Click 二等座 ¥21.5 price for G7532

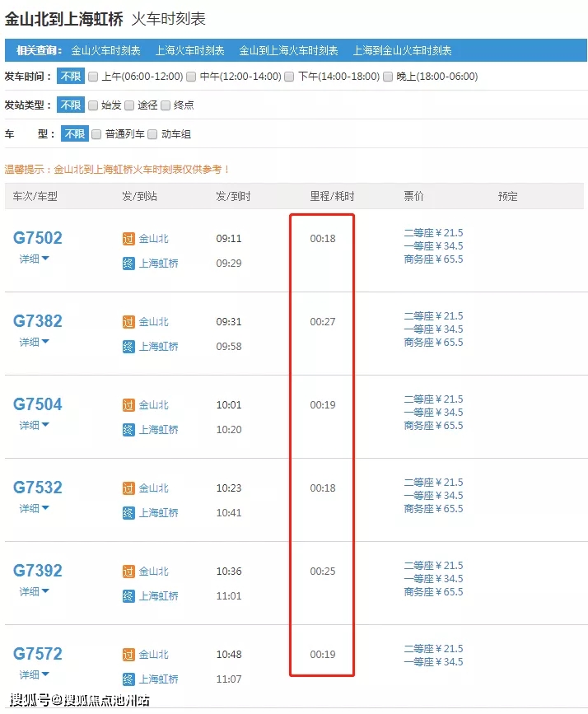point(434,483)
